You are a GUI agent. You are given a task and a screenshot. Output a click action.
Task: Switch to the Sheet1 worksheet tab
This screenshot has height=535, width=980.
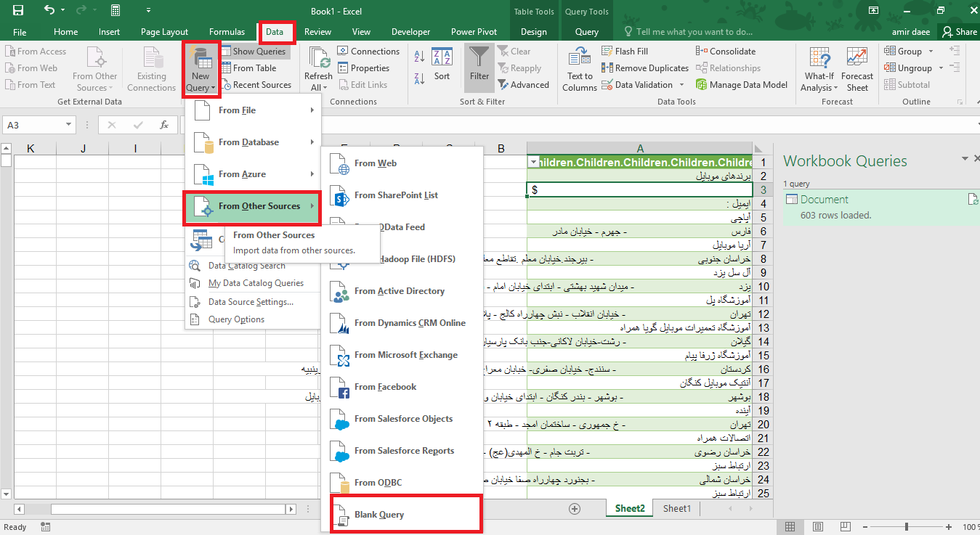(x=677, y=509)
